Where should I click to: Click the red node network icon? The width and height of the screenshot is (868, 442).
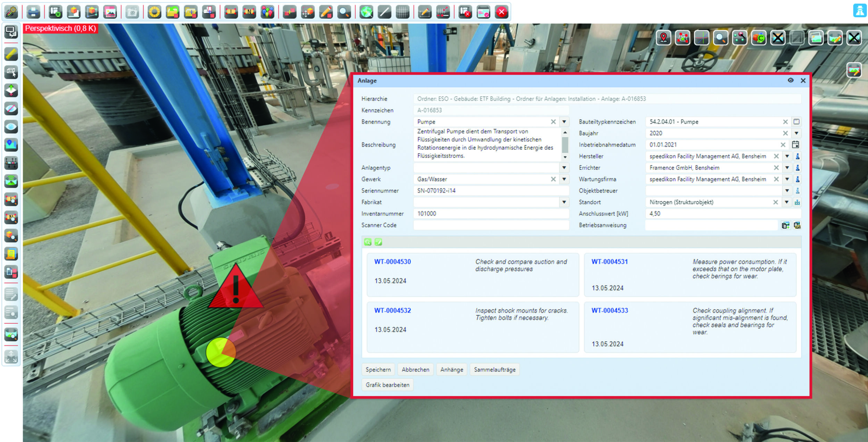683,38
